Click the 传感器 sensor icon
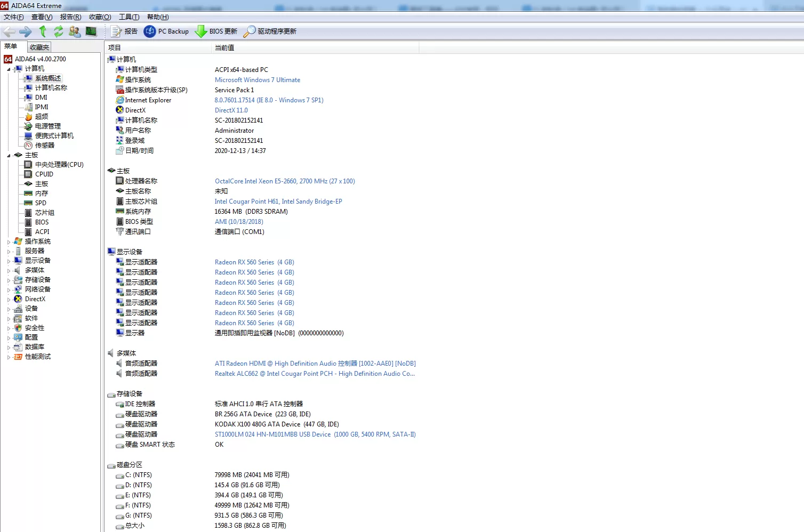 (28, 146)
